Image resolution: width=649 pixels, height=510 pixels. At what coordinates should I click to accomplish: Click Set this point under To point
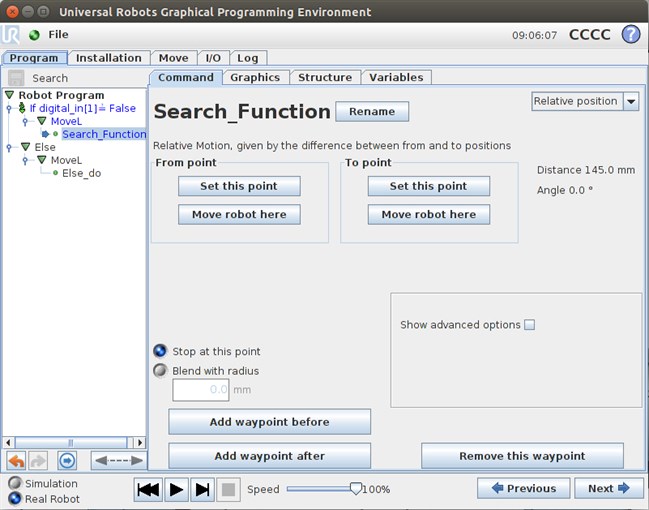pos(429,186)
